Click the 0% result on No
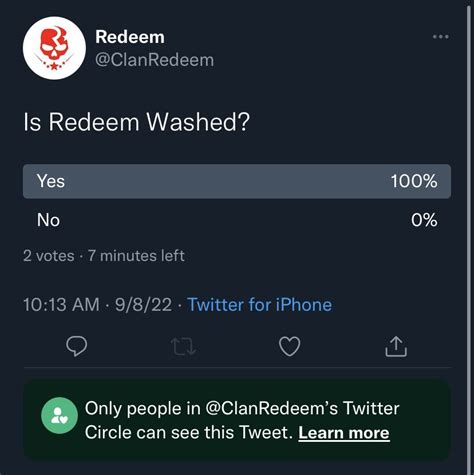474x475 pixels. (x=424, y=220)
